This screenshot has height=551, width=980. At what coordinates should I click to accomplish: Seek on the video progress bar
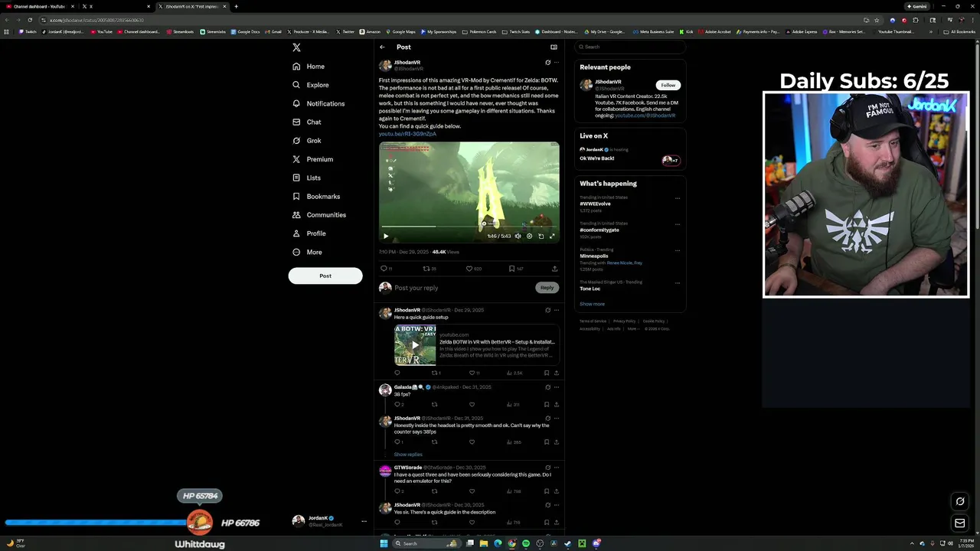469,227
